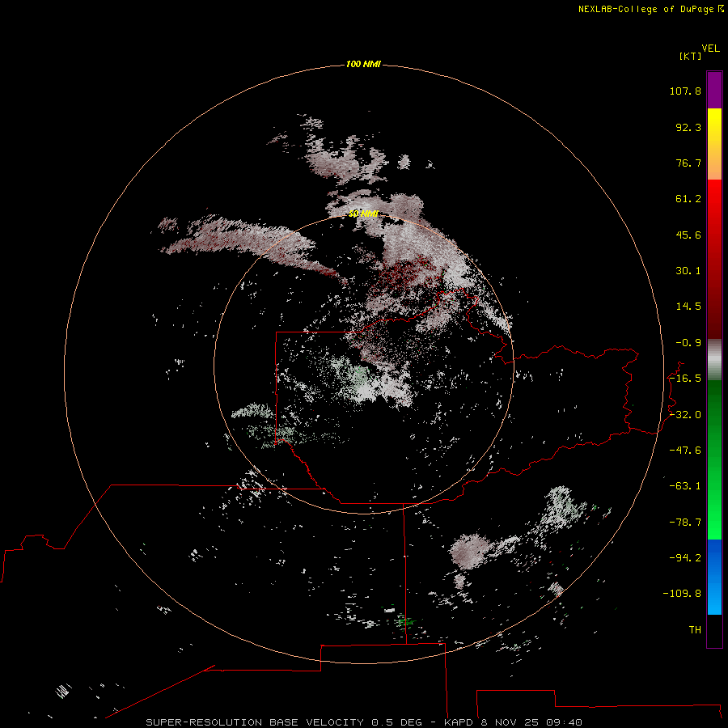Click the 76.7 velocity scale value
The image size is (728, 728).
(x=688, y=163)
